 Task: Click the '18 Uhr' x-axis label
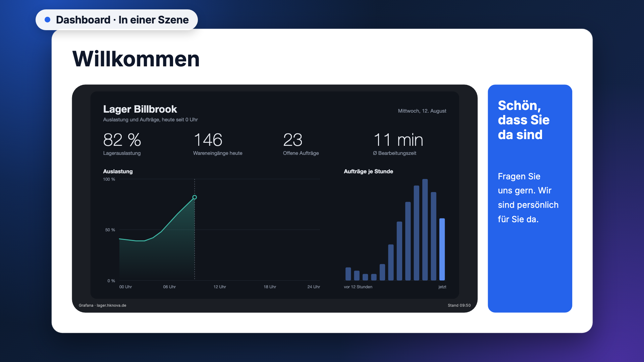[x=270, y=287]
